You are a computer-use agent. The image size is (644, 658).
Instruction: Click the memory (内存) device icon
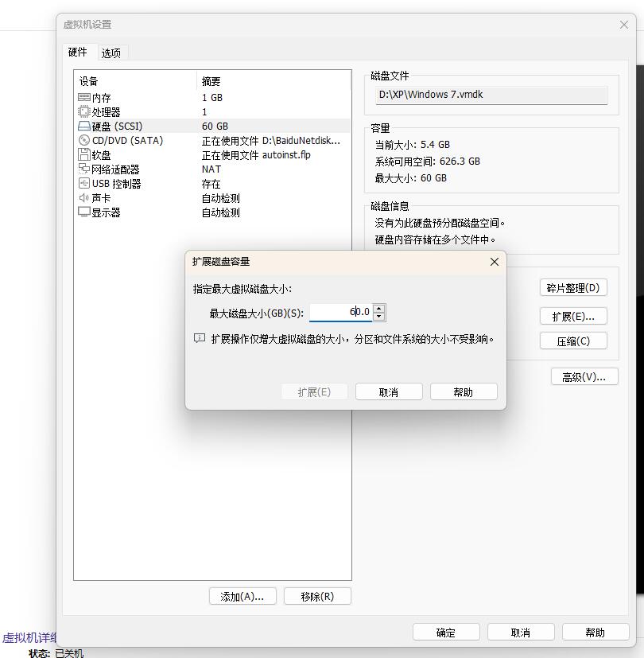[83, 97]
